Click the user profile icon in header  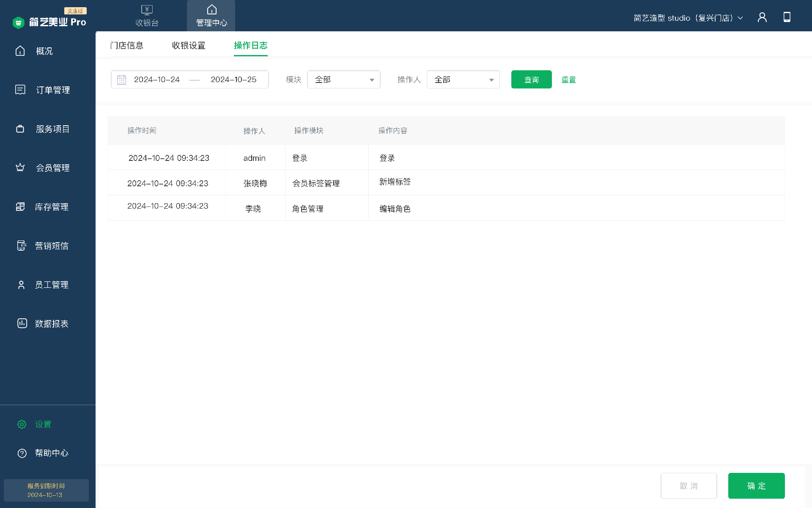pos(762,17)
